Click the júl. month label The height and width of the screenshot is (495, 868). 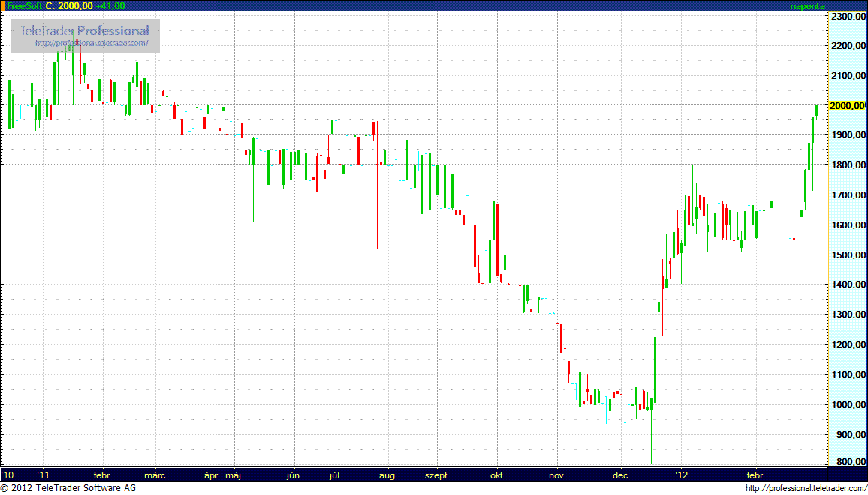tap(335, 475)
